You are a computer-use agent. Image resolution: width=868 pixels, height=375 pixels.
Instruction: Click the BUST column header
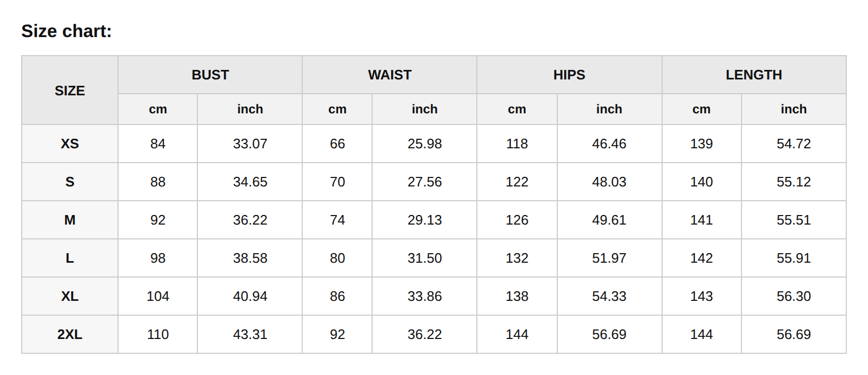pyautogui.click(x=210, y=75)
